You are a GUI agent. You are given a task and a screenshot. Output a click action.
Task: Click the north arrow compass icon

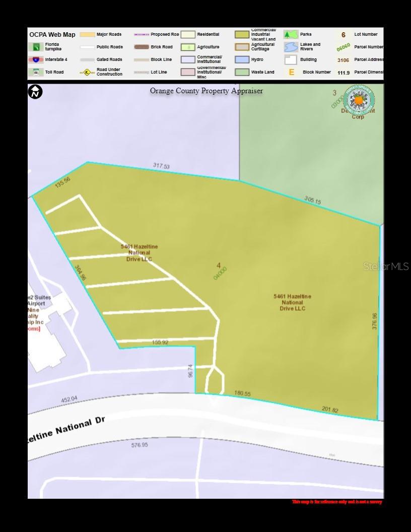click(x=35, y=92)
